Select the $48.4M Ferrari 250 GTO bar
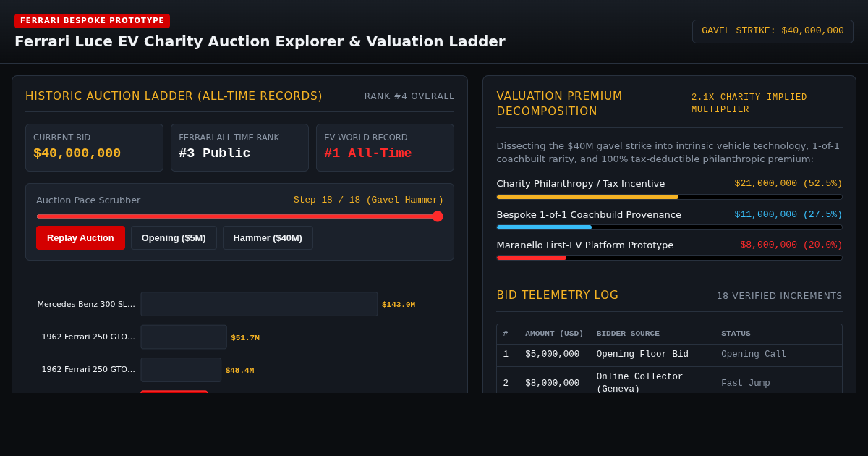 click(x=181, y=370)
